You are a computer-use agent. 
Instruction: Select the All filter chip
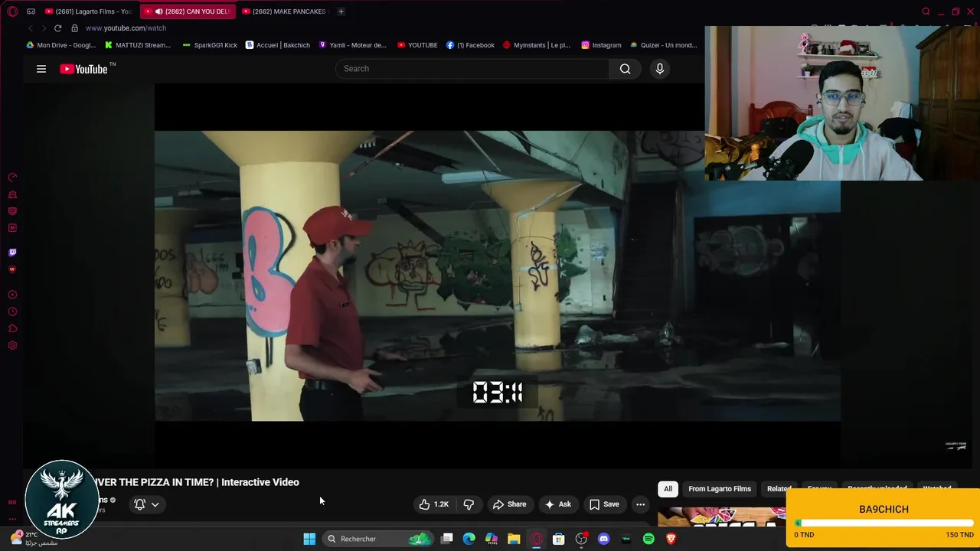tap(668, 489)
